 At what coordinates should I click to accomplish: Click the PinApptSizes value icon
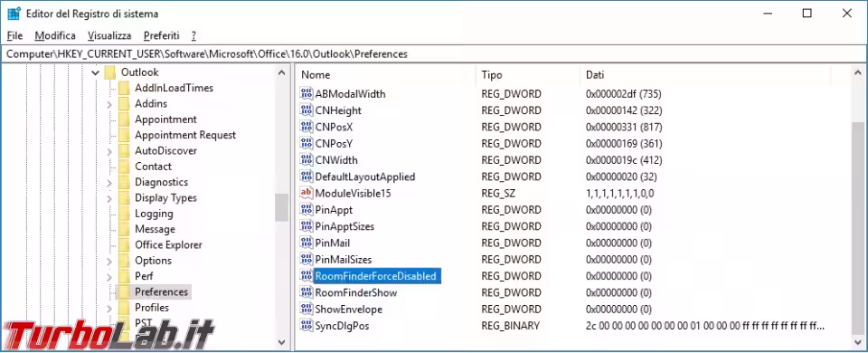[307, 226]
